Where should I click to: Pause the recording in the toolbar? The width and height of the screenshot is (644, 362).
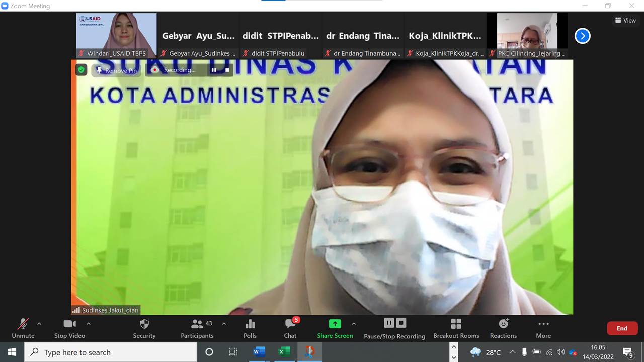[389, 323]
